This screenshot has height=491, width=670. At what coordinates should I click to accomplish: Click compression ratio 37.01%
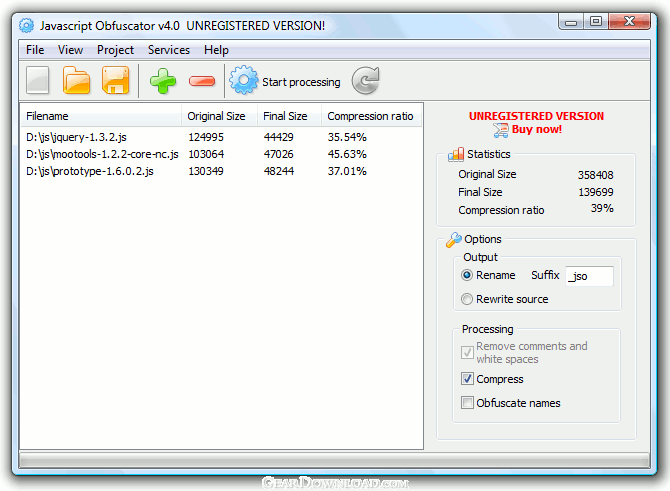347,171
